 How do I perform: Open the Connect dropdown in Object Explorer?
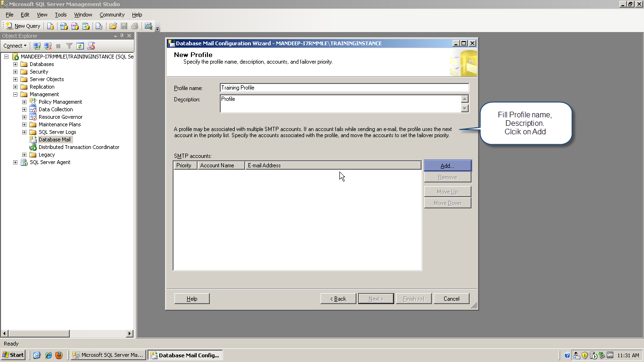click(15, 46)
